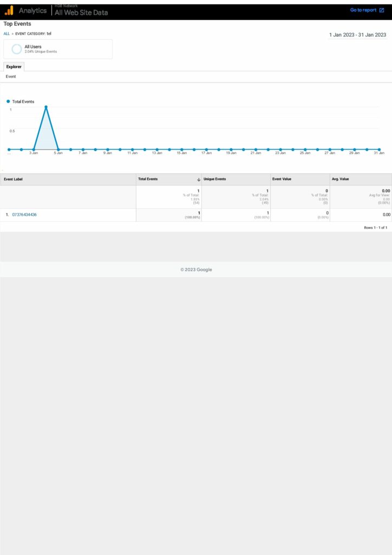Sort by the Avg. Value column header
This screenshot has height=555, width=392.
point(341,179)
